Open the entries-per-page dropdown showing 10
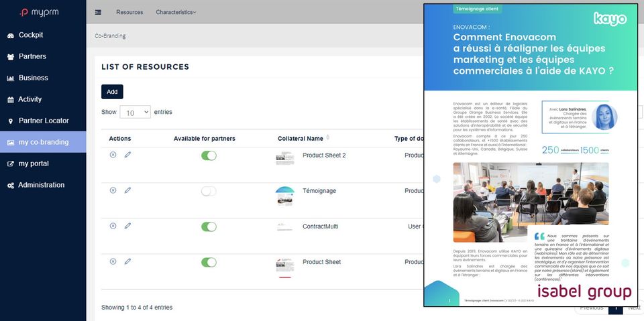 135,112
